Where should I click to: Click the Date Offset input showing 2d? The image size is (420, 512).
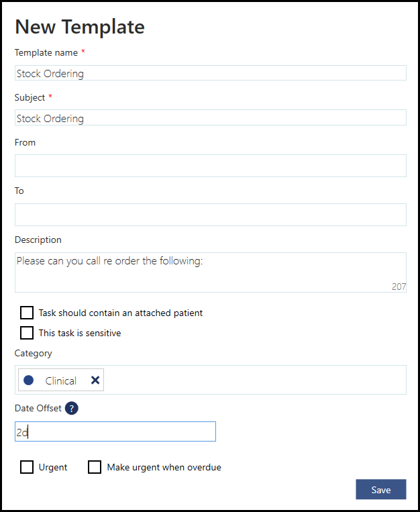(x=115, y=431)
